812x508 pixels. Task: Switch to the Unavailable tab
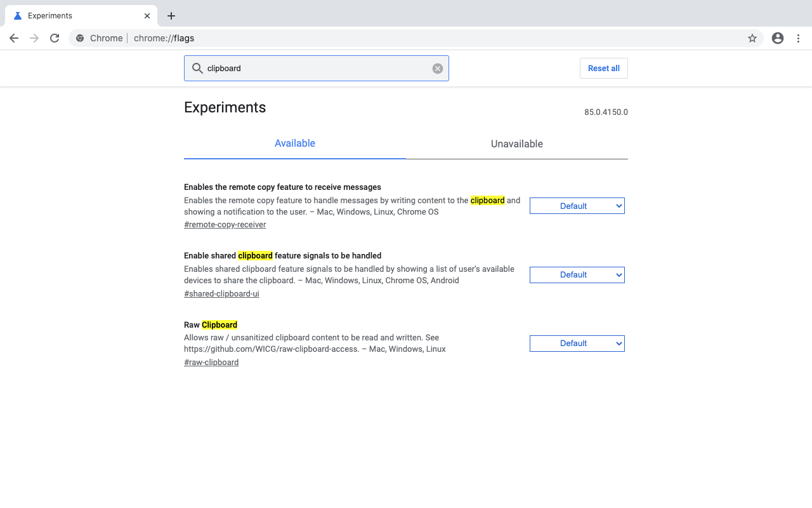[516, 144]
